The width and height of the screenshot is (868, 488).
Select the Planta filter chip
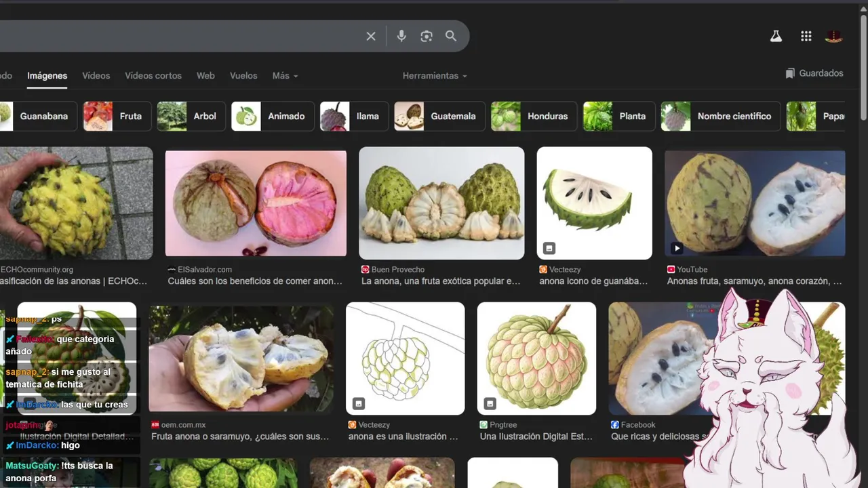(619, 116)
